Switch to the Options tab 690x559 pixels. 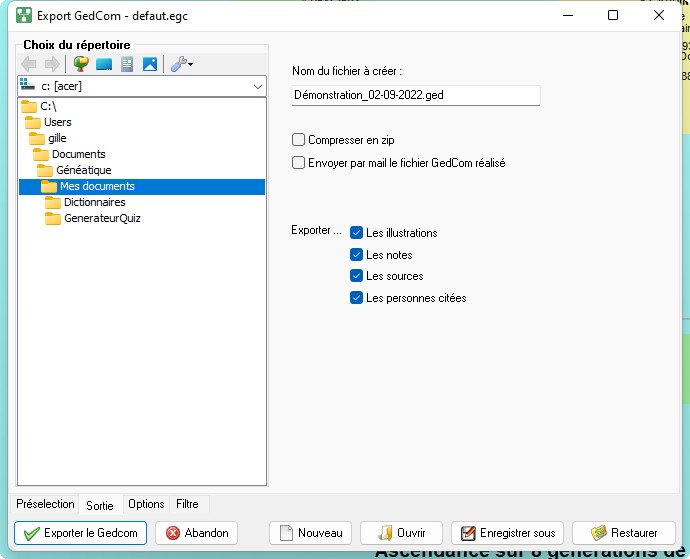(146, 504)
